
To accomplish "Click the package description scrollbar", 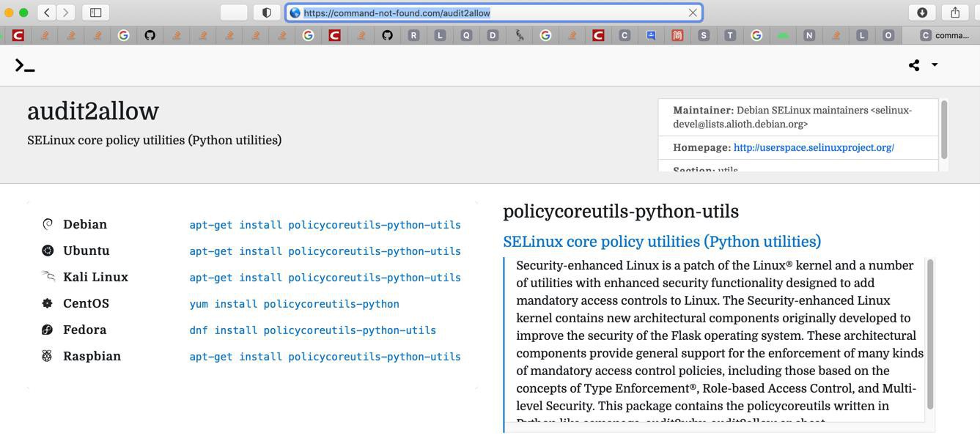I will [x=930, y=334].
